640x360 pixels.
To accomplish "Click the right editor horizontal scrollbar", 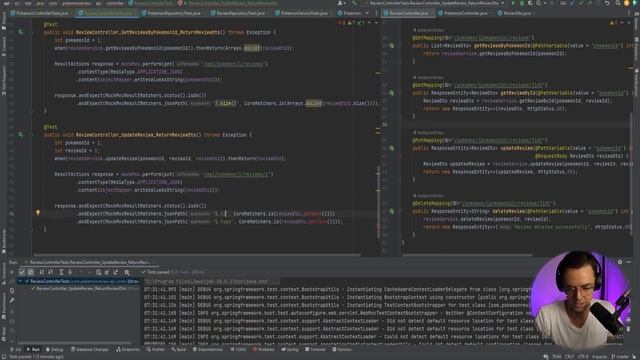I will [467, 255].
